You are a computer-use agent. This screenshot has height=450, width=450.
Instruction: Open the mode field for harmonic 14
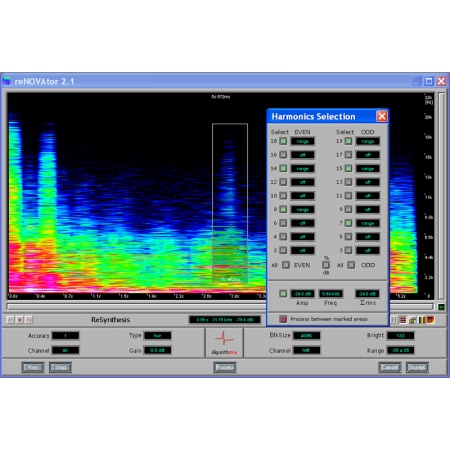(303, 169)
